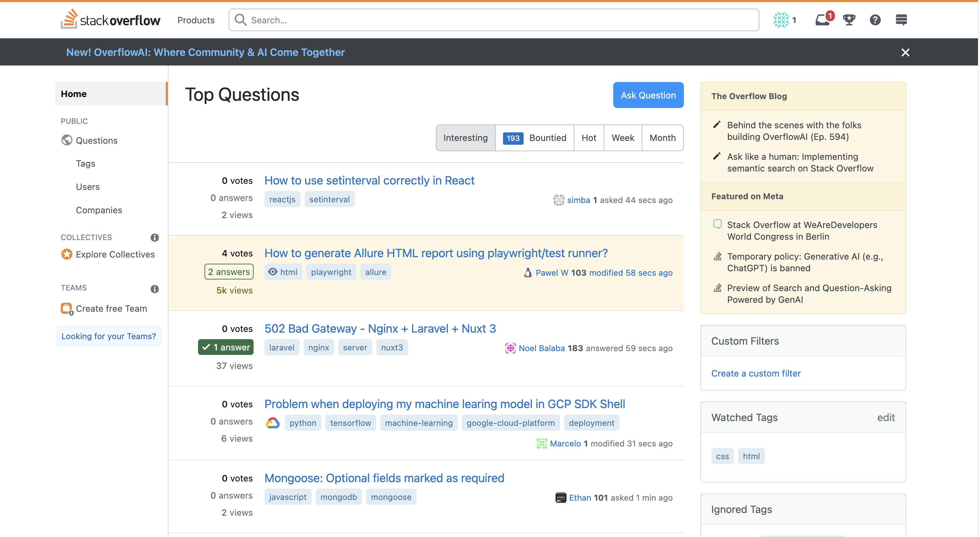Click the Ask Question button

click(x=648, y=95)
